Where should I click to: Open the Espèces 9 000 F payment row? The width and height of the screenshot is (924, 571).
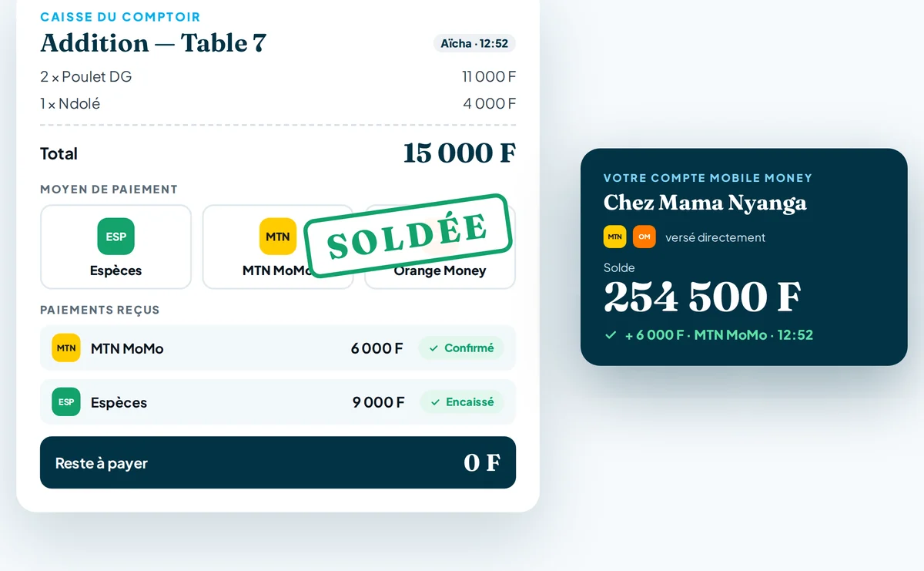278,402
